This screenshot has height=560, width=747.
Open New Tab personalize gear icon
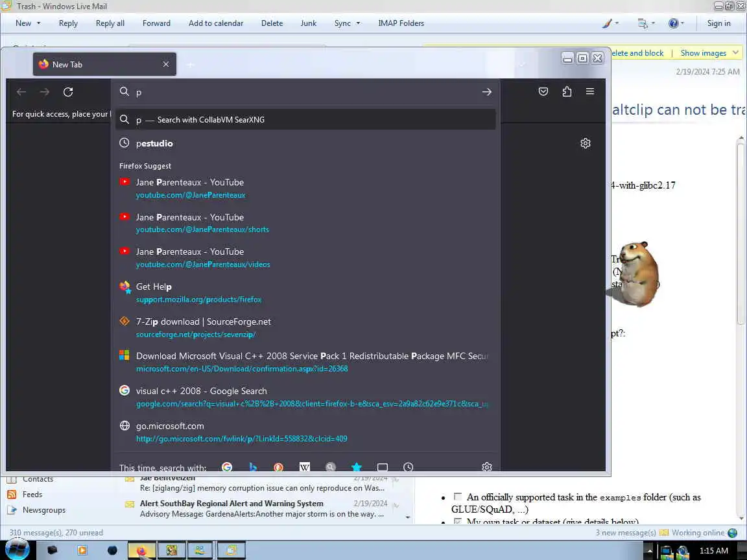(x=586, y=143)
